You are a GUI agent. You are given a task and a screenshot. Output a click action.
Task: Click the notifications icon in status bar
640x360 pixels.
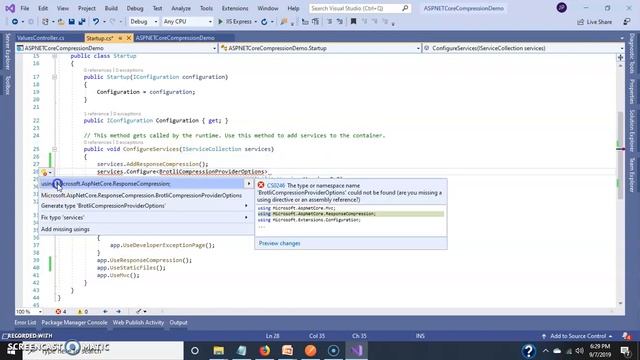(627, 336)
